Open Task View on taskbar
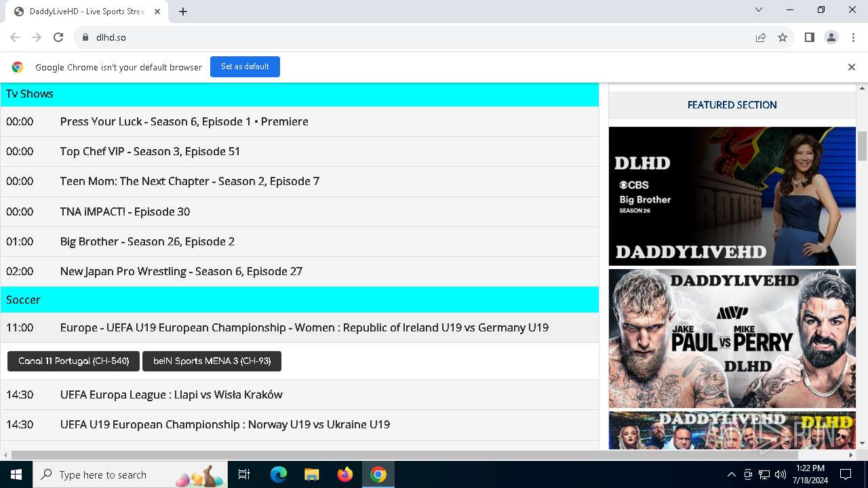Viewport: 868px width, 488px height. pyautogui.click(x=244, y=474)
